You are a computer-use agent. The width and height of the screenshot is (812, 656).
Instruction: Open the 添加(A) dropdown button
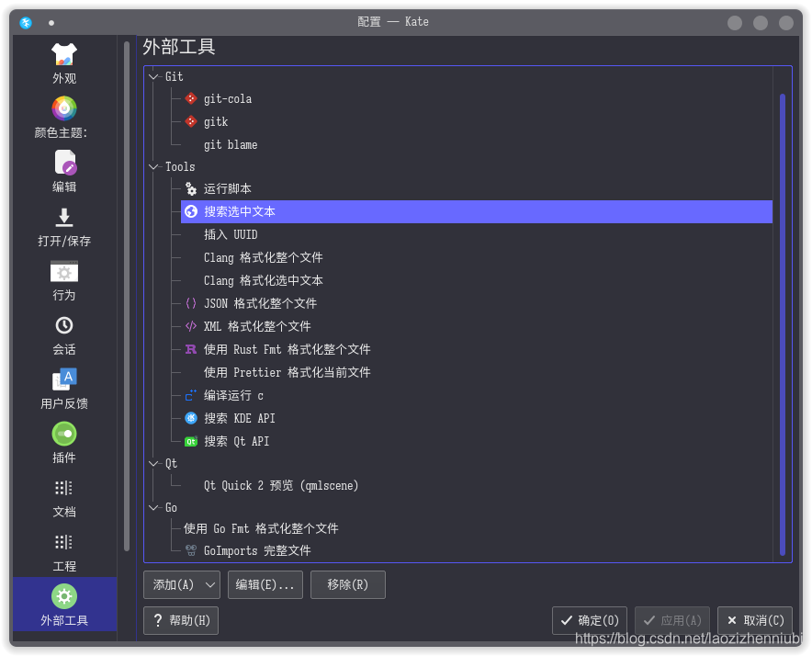tap(182, 584)
